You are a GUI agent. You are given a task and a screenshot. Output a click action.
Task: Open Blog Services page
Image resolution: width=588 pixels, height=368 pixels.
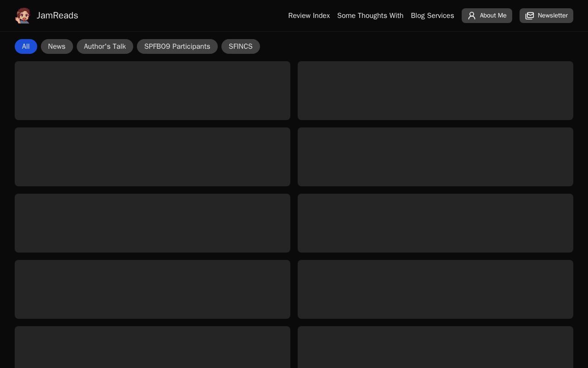[432, 16]
